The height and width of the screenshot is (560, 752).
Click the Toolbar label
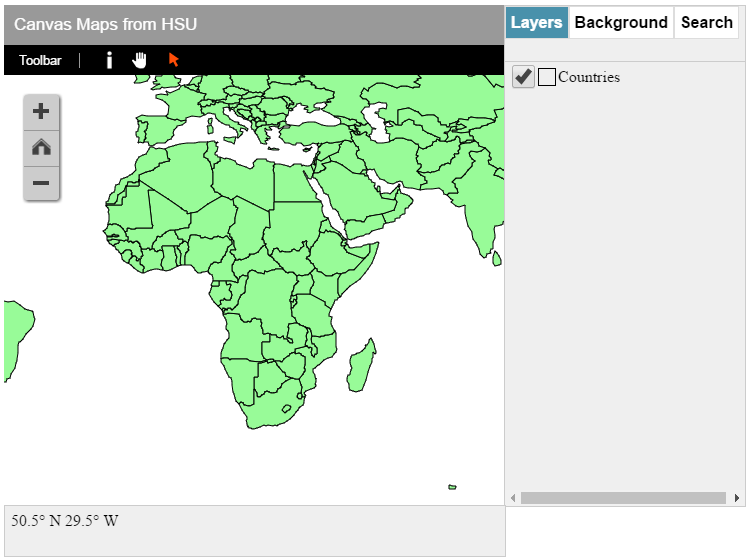40,60
